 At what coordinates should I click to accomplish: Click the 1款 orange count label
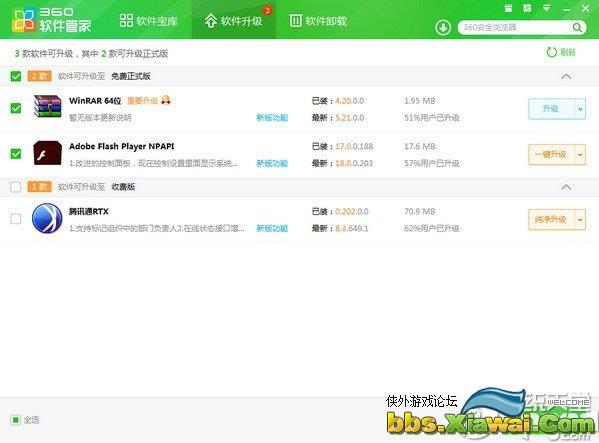tap(39, 187)
